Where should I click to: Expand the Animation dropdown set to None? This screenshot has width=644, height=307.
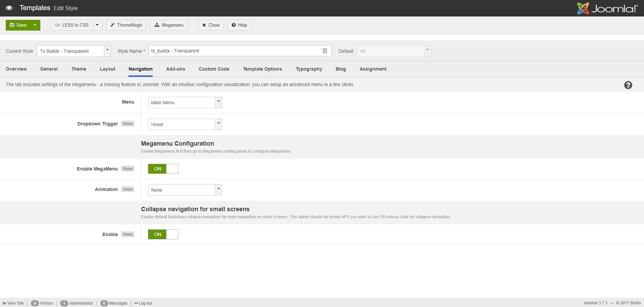point(184,190)
